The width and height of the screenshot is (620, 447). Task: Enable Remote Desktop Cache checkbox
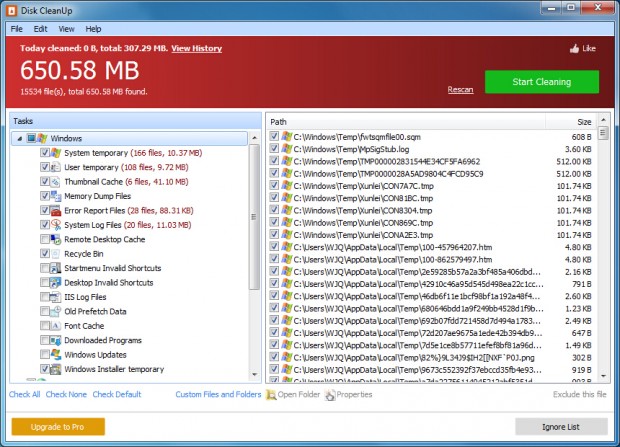coord(45,239)
